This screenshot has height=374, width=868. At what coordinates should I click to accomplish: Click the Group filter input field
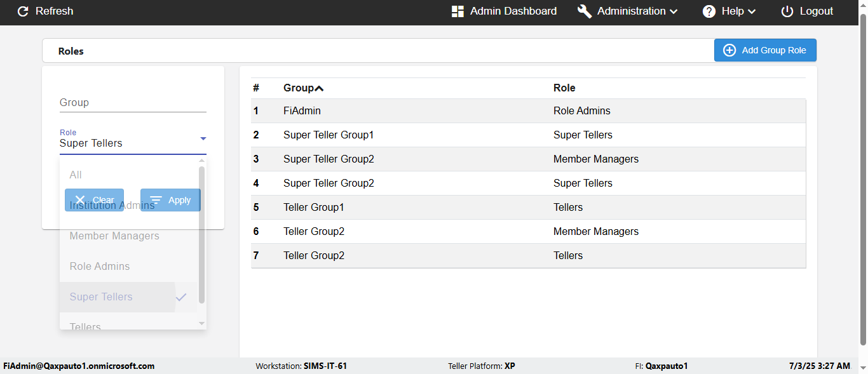tap(133, 102)
